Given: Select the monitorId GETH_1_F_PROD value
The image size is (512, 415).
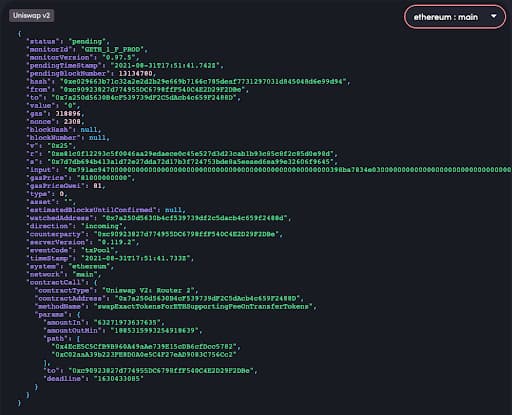Looking at the screenshot, I should (x=113, y=49).
